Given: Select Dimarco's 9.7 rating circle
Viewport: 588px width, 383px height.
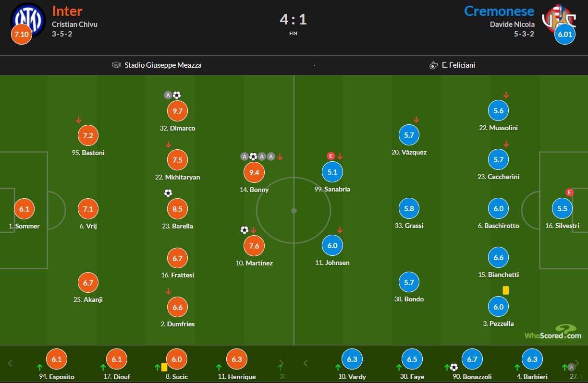Looking at the screenshot, I should point(178,111).
